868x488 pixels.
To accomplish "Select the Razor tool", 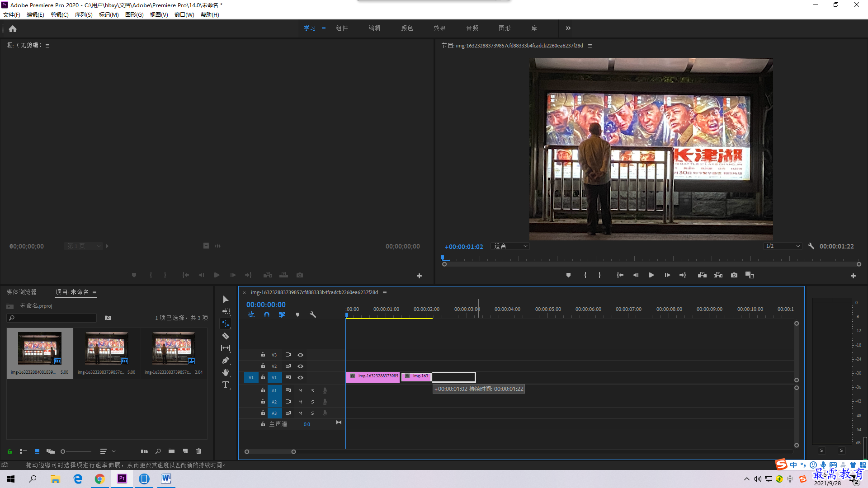I will [x=226, y=336].
